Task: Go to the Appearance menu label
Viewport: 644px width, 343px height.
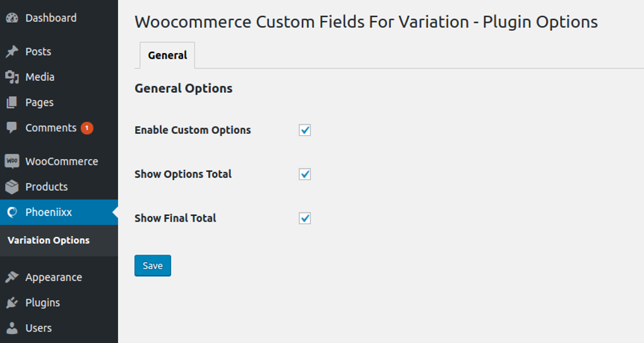Action: pyautogui.click(x=54, y=277)
